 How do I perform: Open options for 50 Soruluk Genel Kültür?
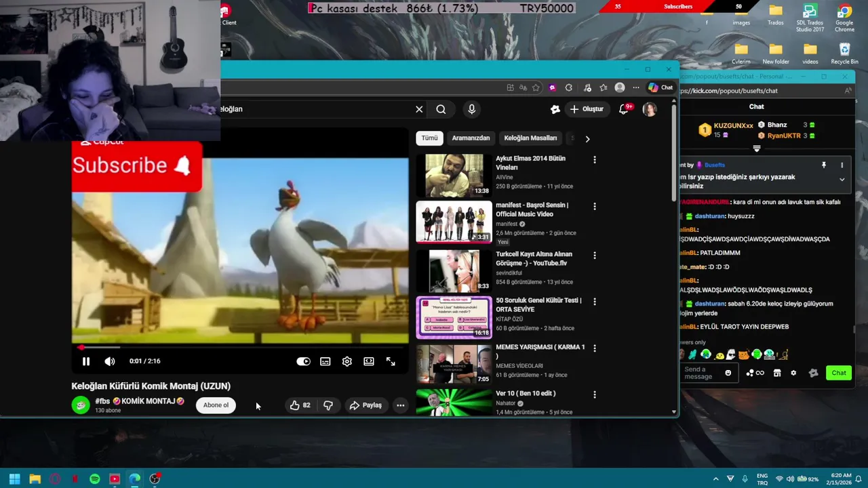point(595,302)
